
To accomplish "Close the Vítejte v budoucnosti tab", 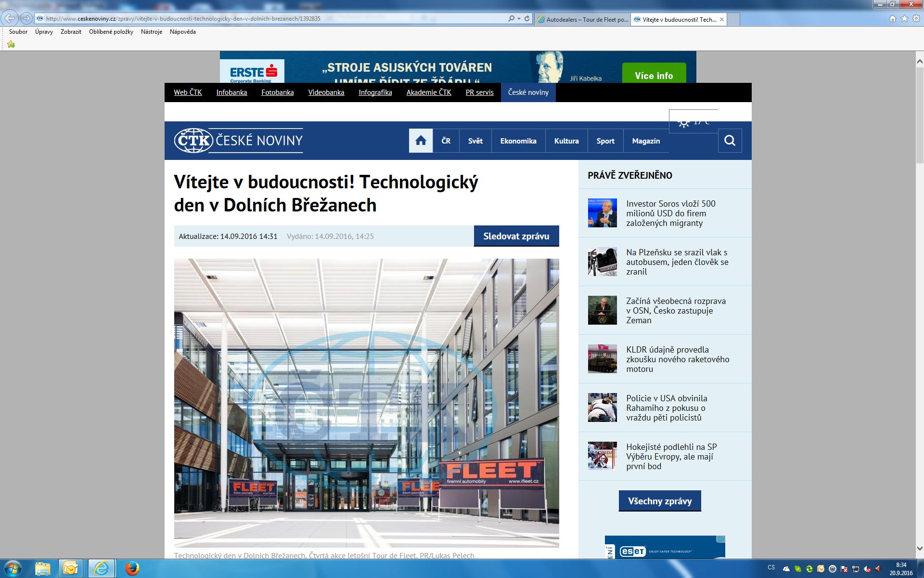I will pos(722,19).
